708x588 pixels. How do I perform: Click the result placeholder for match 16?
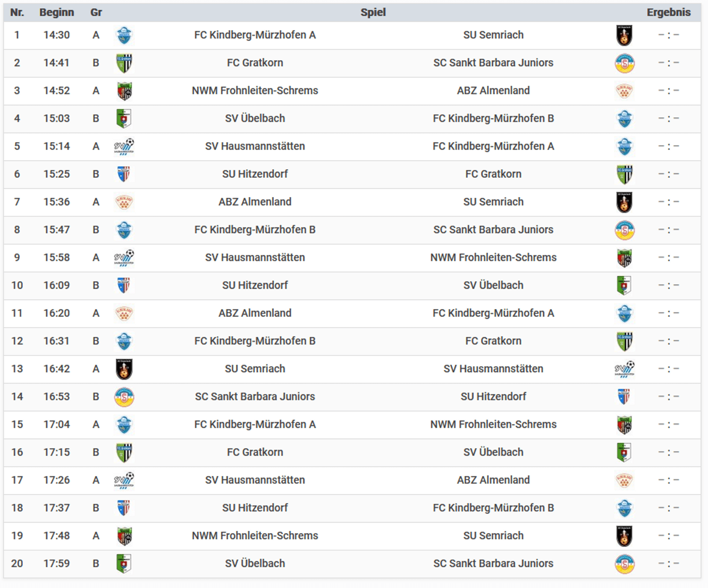(668, 452)
